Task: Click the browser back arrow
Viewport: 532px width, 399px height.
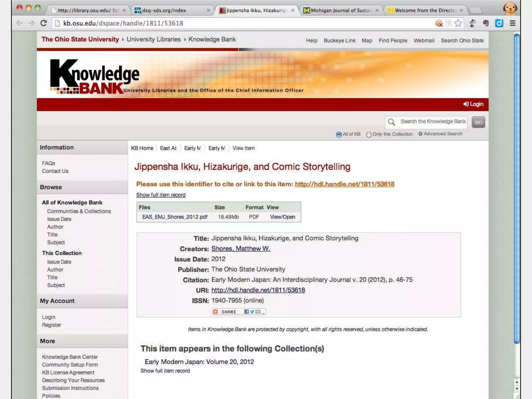Action: [19, 23]
